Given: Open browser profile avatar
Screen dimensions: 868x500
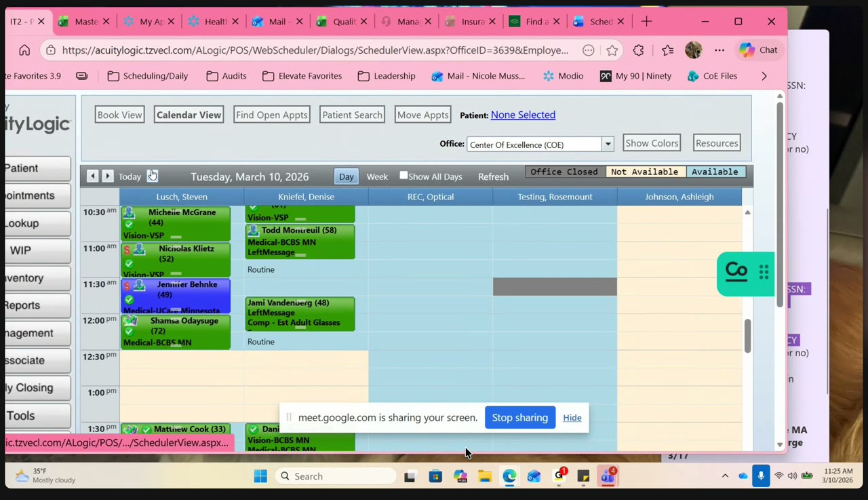Looking at the screenshot, I should click(x=693, y=50).
